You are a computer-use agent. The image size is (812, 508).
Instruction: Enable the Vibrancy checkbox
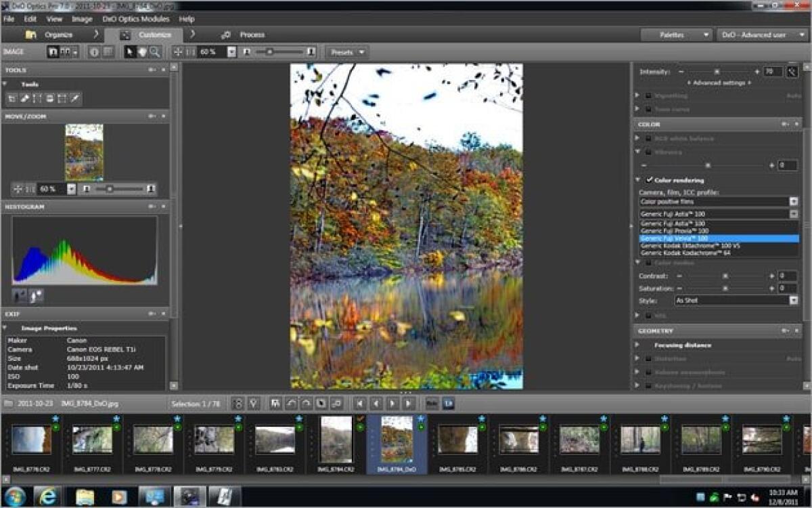coord(648,150)
